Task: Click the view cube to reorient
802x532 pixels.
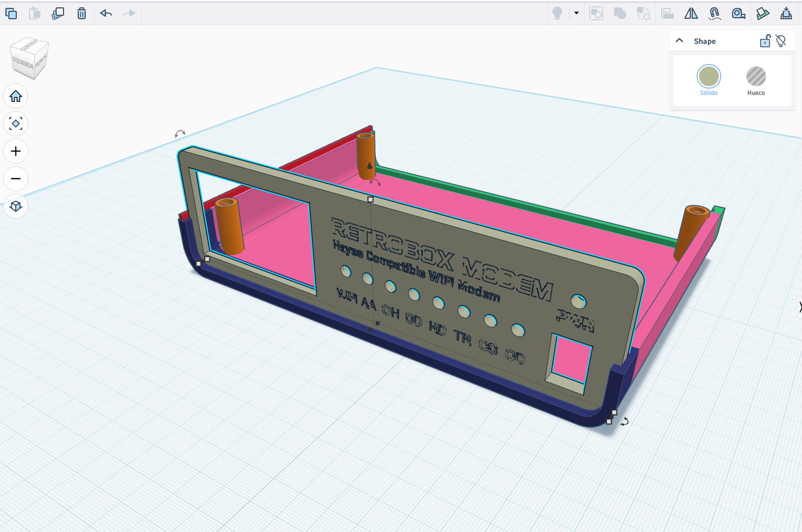Action: [x=29, y=59]
